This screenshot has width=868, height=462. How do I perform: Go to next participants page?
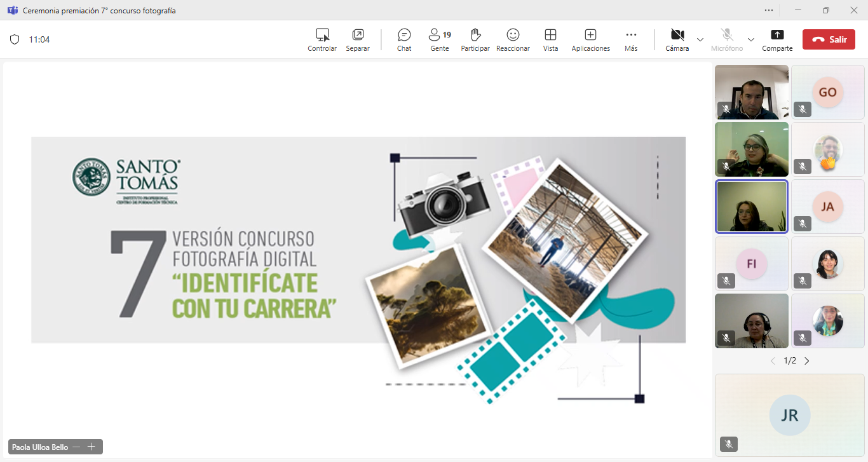click(x=807, y=361)
